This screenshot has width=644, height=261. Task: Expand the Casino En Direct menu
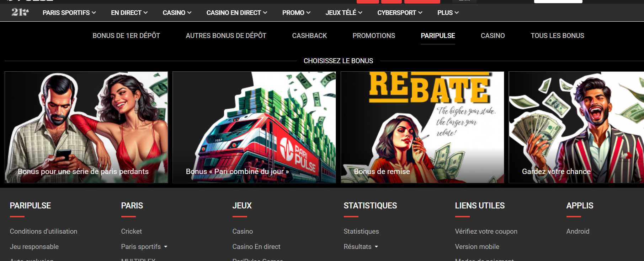tap(236, 13)
